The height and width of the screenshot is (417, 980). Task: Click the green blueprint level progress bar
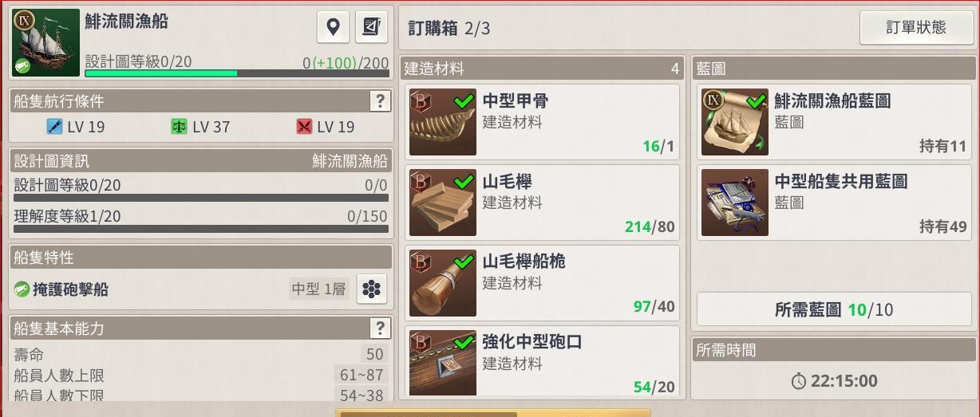[x=237, y=73]
